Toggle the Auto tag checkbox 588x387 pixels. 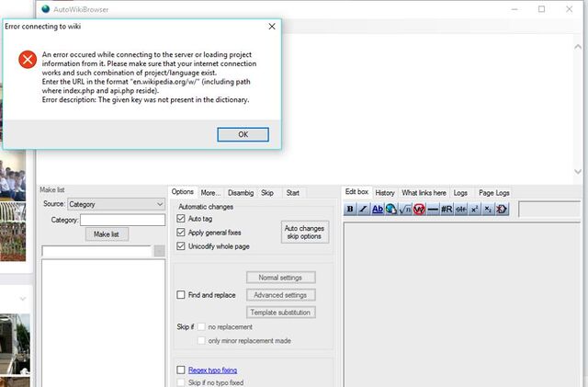pos(181,219)
